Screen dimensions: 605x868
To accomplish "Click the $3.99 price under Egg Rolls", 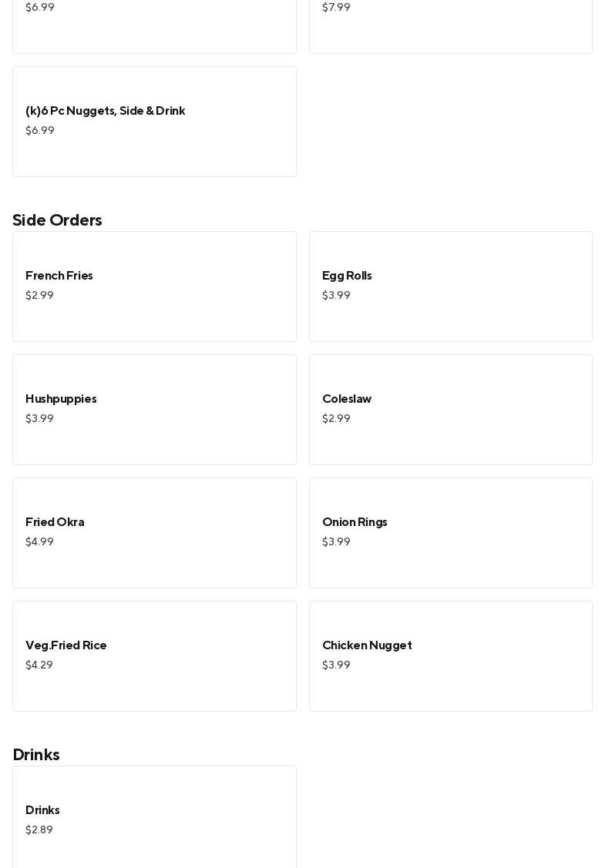I will [x=336, y=295].
